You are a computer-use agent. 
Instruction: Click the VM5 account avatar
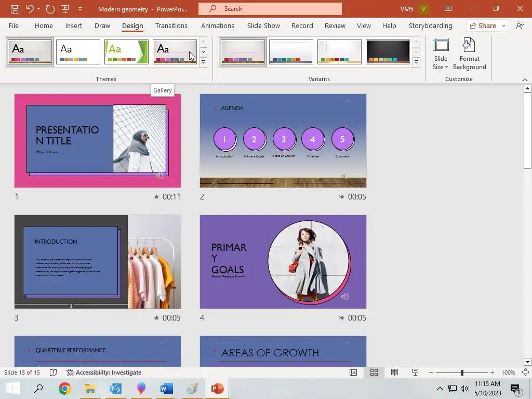tap(423, 9)
